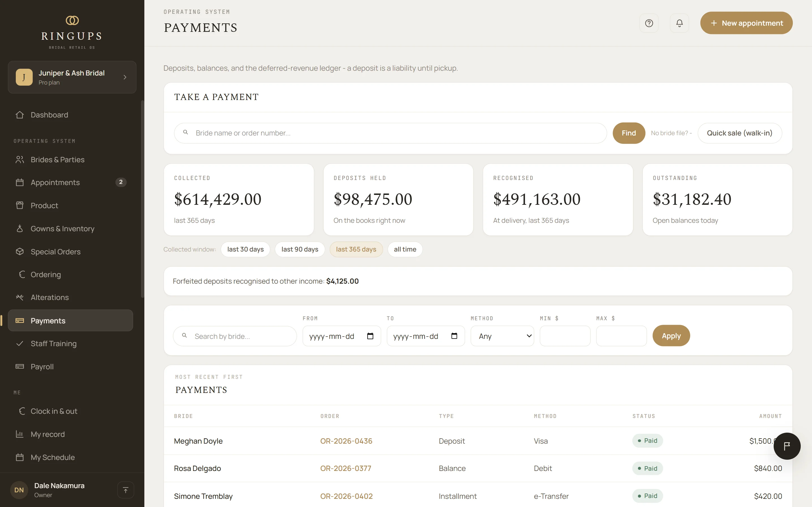
Task: Open the help question mark icon
Action: [649, 23]
